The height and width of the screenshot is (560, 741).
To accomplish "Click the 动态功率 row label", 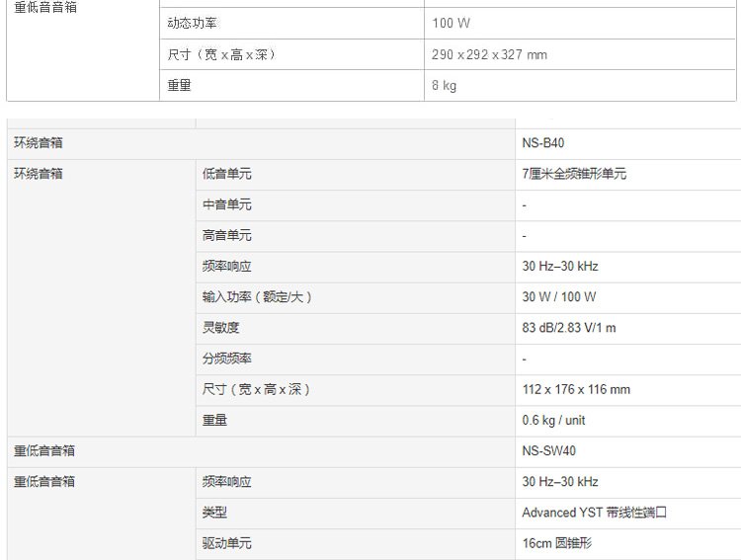I will click(x=192, y=23).
